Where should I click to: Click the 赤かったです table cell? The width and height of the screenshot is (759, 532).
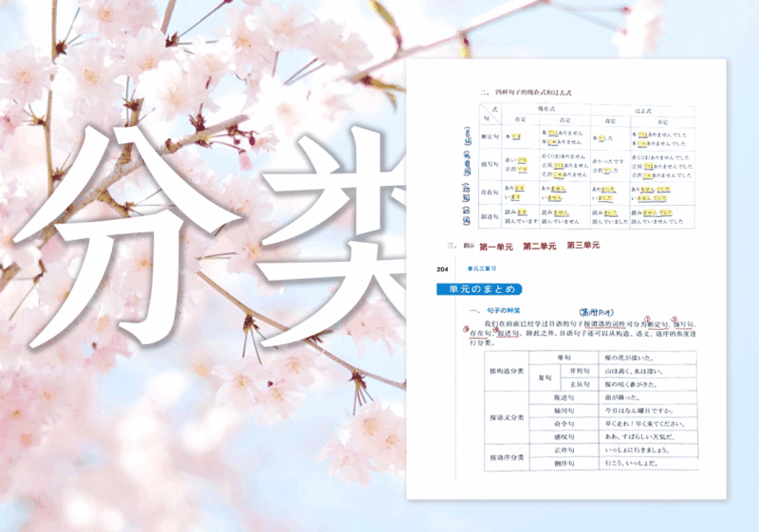[x=608, y=161]
